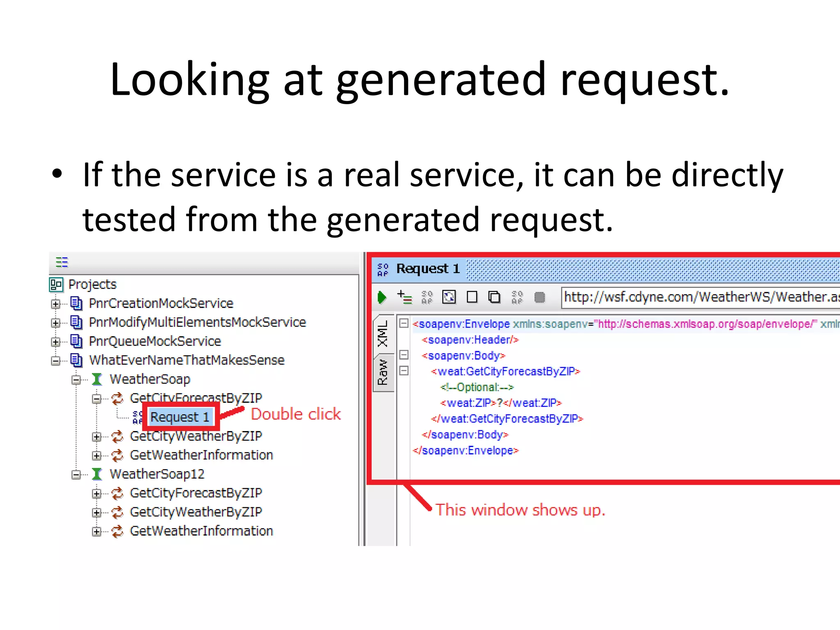Select the WeatherSoap label

coord(150,379)
